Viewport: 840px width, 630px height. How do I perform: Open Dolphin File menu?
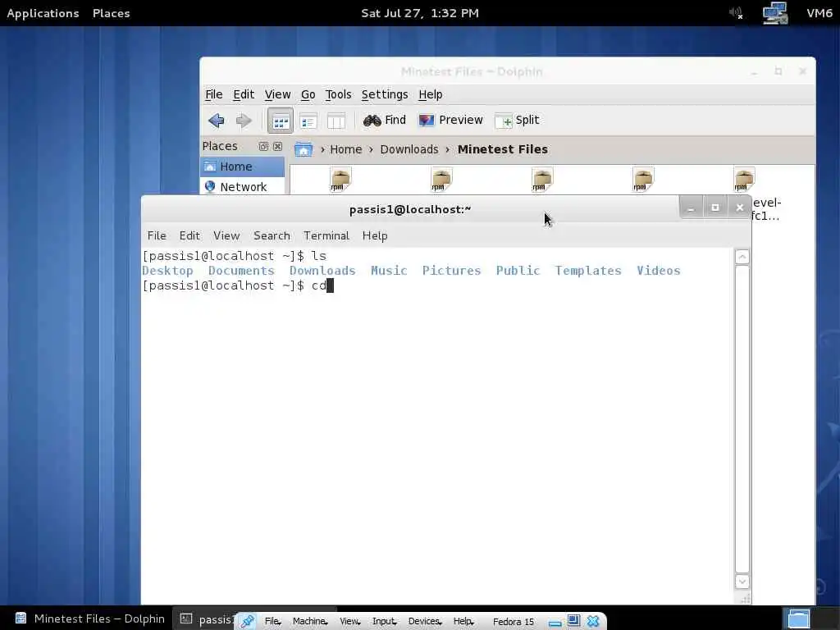(x=214, y=94)
